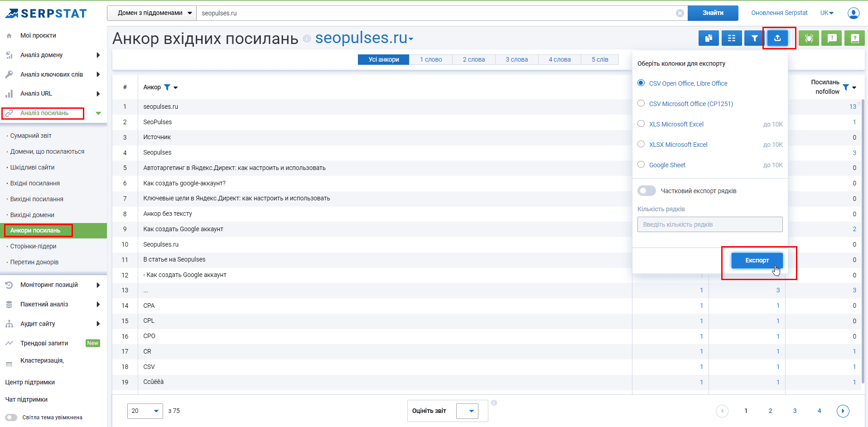Click the info icon near Оцініть звіт
Screen dimensions: 868x427
494,403
